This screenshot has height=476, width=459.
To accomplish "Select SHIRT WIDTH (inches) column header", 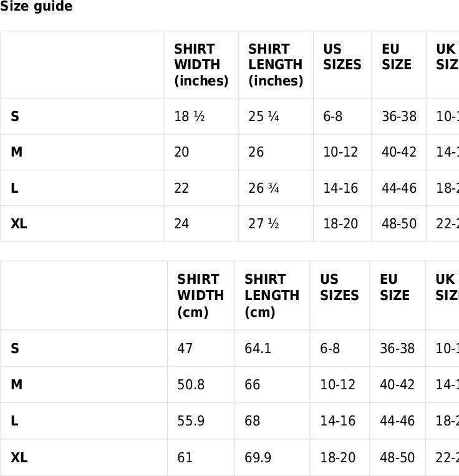I will [201, 65].
